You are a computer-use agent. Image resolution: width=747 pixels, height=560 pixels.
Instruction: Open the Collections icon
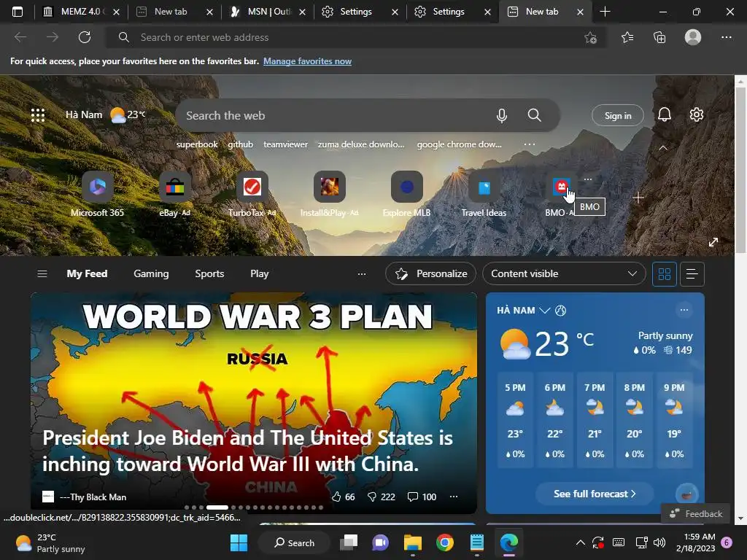tap(659, 37)
